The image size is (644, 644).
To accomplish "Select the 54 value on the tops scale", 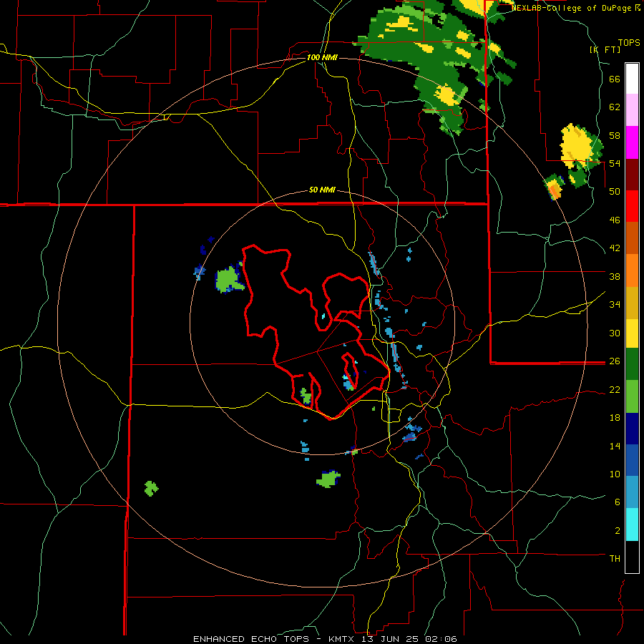I will pos(615,163).
